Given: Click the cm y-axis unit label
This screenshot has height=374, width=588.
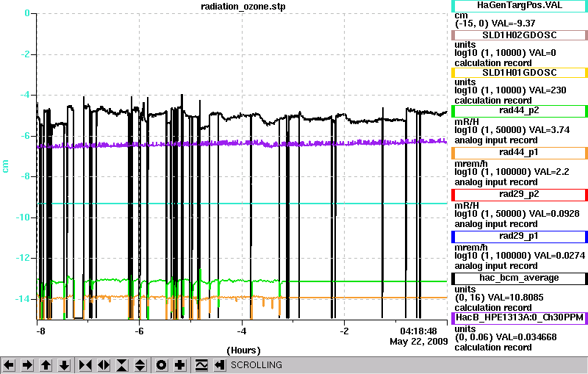Looking at the screenshot, I should click(x=5, y=166).
